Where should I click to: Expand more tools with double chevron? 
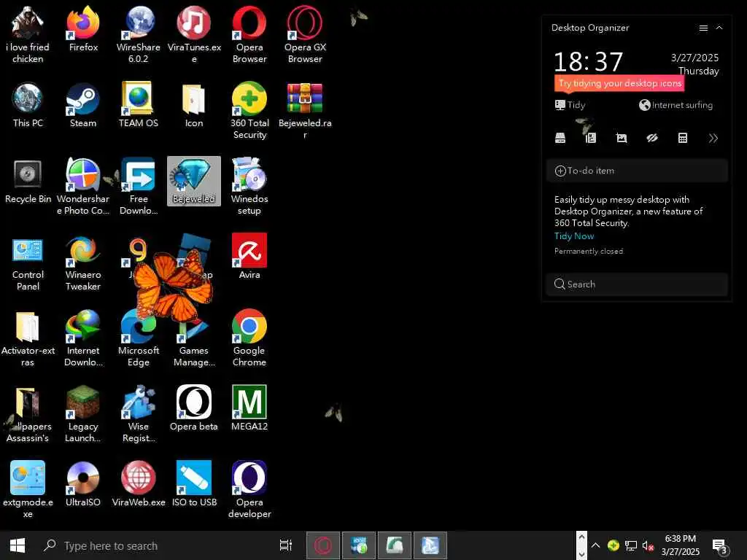713,138
